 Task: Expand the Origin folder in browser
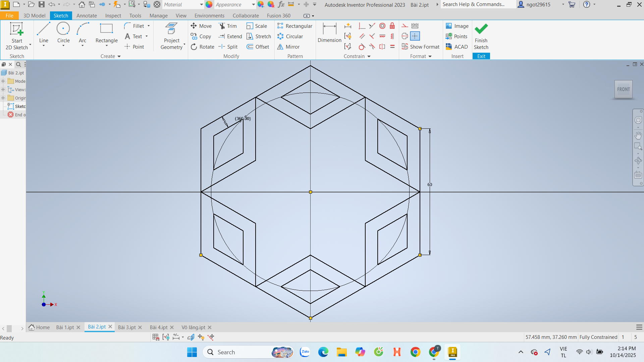(x=3, y=98)
